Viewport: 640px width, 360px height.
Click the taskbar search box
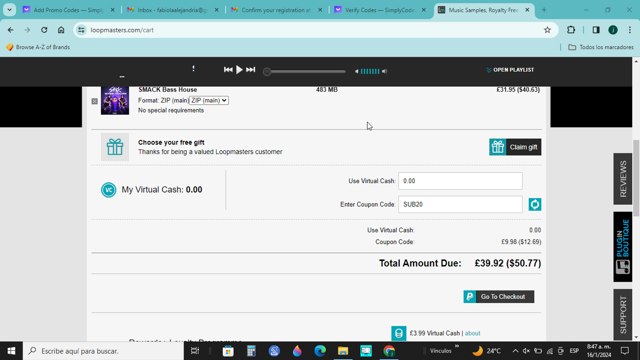click(103, 351)
